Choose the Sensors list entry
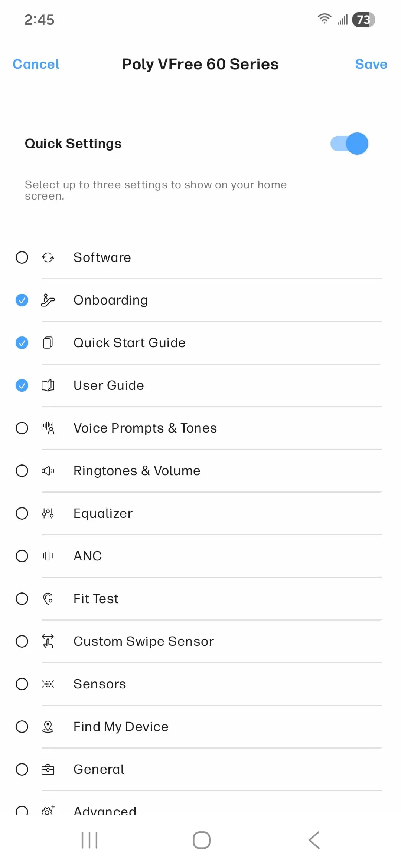The width and height of the screenshot is (401, 868). click(100, 684)
